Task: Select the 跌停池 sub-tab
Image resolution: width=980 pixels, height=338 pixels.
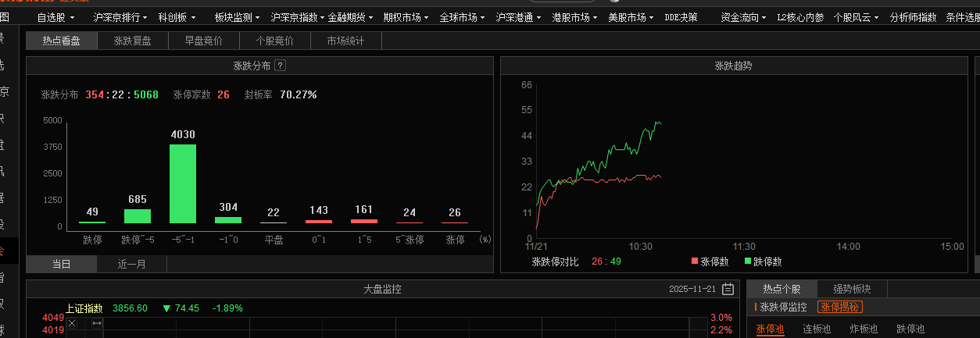Action: click(910, 329)
